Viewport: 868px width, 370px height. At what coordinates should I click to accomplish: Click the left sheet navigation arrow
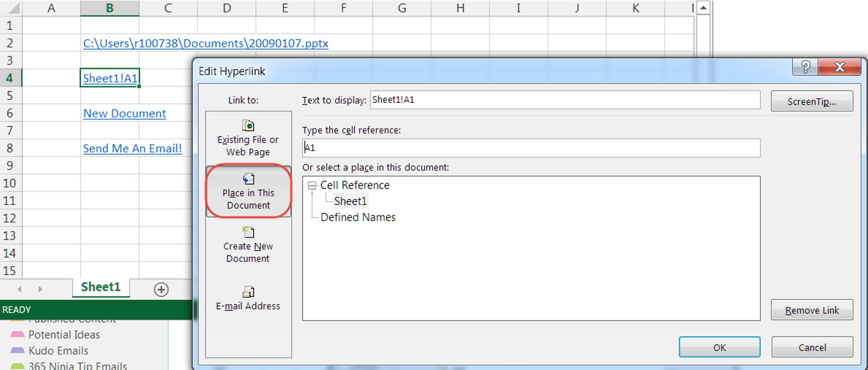[19, 288]
